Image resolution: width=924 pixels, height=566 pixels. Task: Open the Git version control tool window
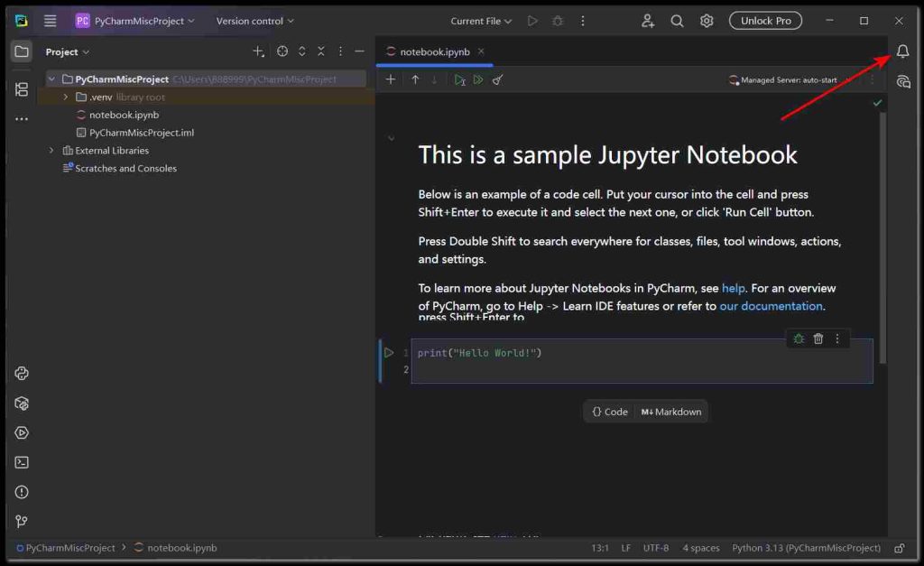pos(22,521)
